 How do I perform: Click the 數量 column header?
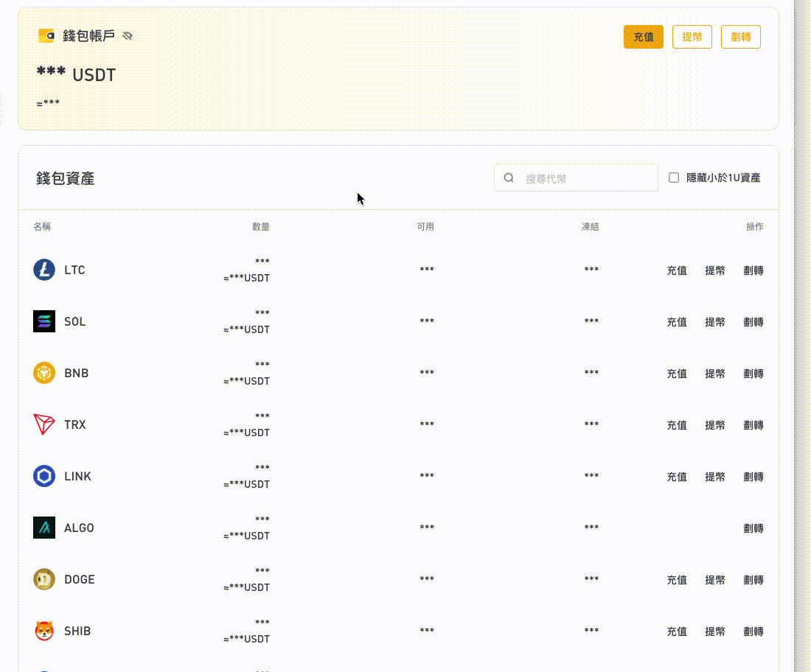[x=261, y=226]
